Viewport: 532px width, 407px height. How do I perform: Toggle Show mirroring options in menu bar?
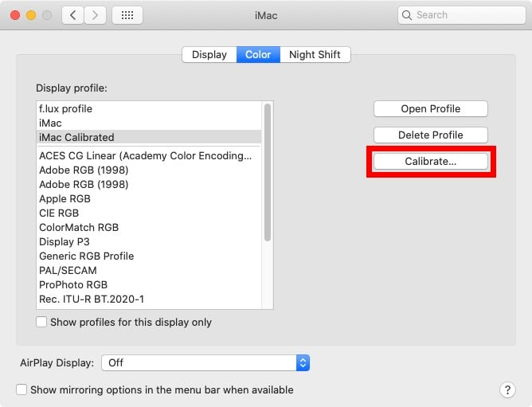22,389
